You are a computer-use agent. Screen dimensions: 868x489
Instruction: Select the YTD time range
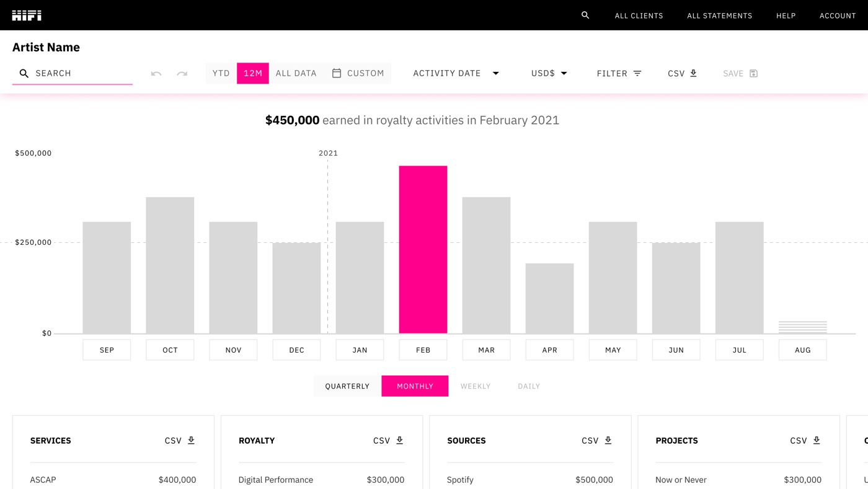221,73
